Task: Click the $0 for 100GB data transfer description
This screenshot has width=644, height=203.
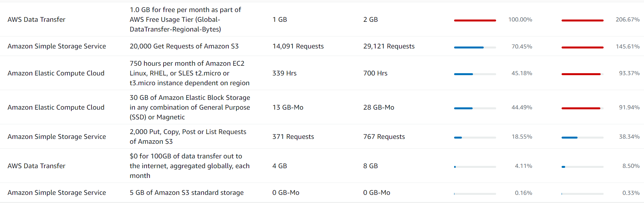Action: (x=190, y=166)
